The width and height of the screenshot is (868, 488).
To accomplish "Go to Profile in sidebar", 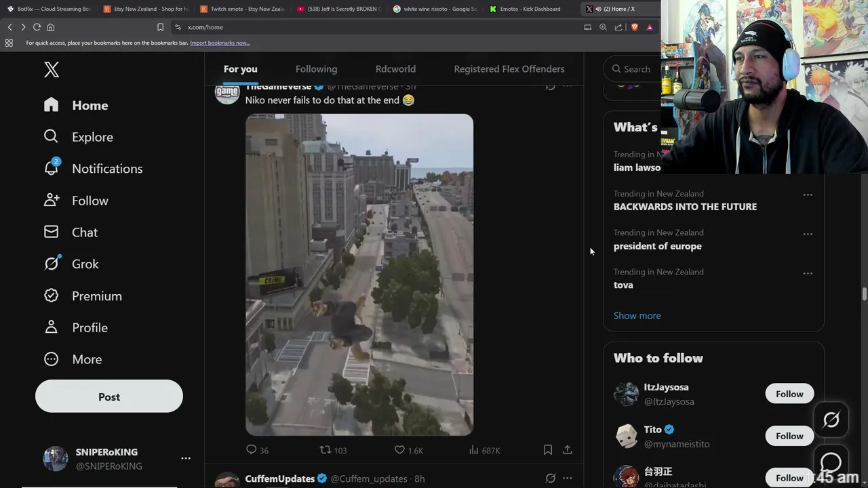I will pos(76,327).
